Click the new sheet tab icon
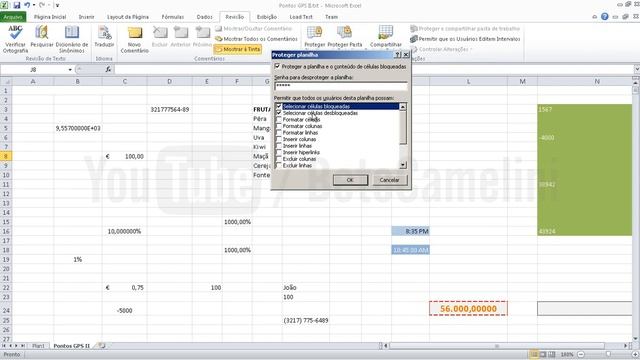Image resolution: width=640 pixels, height=360 pixels. (x=102, y=346)
